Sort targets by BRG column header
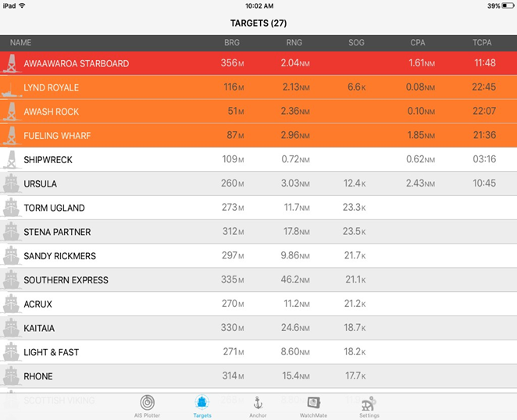This screenshot has width=517, height=420. click(x=232, y=42)
